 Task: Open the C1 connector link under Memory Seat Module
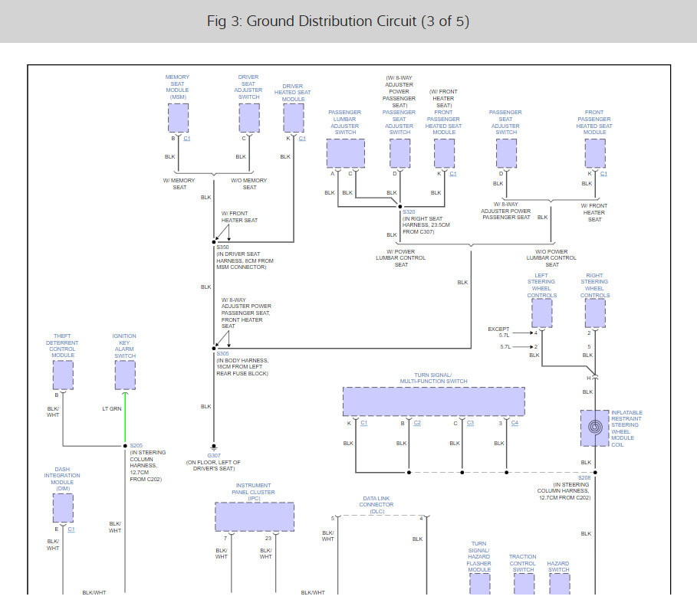tap(186, 139)
